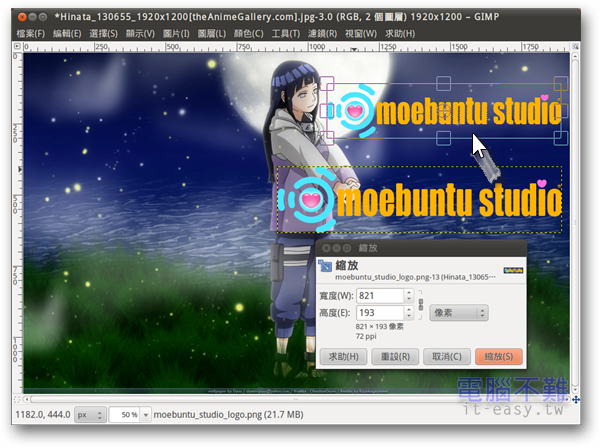Click the 高度(E) height spinner arrows
This screenshot has width=600, height=447.
(409, 313)
